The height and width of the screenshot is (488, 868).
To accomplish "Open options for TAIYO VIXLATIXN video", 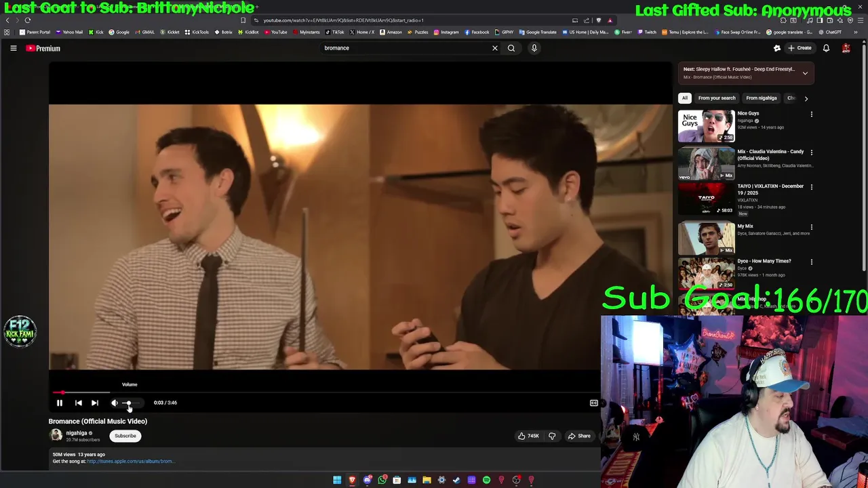I will [811, 187].
